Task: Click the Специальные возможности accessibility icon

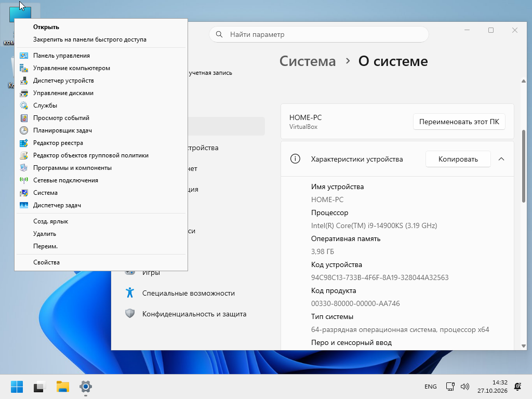Action: pyautogui.click(x=130, y=293)
